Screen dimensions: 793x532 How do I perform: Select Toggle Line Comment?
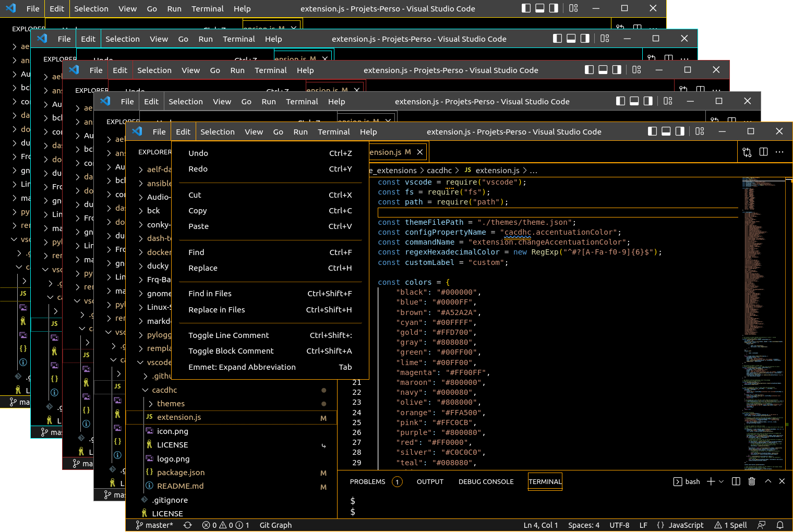270,335
